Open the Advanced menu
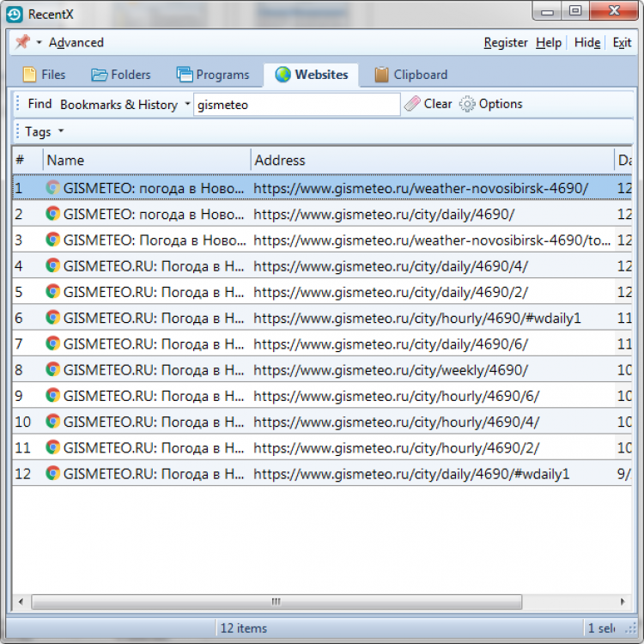This screenshot has height=644, width=644. [x=76, y=42]
